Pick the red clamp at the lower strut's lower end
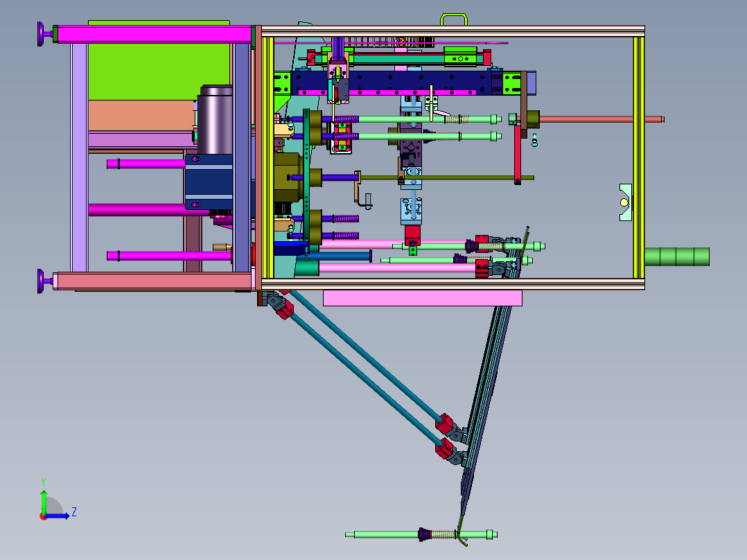The width and height of the screenshot is (747, 560). 444,448
